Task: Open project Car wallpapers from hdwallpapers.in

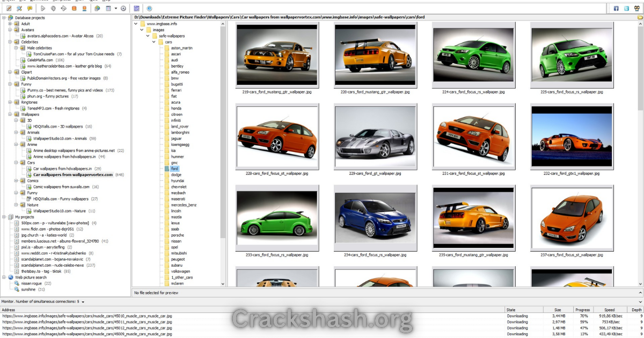Action: pos(63,168)
